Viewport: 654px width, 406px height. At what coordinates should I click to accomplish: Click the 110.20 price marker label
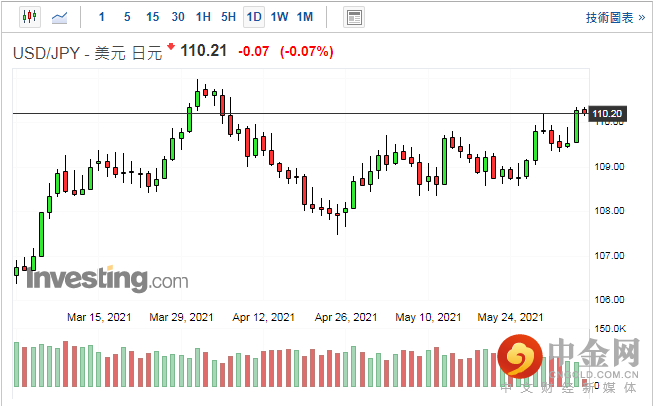click(x=607, y=113)
